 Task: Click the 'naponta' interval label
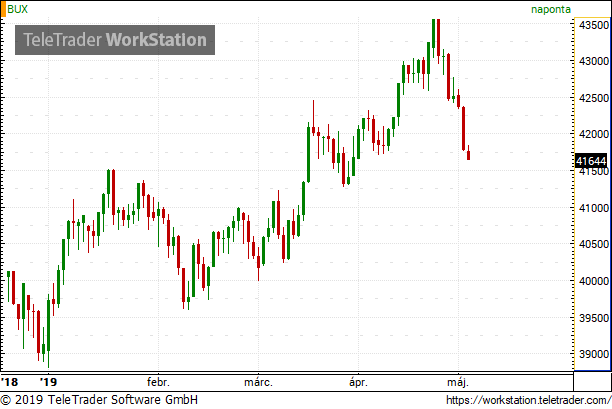pyautogui.click(x=551, y=9)
